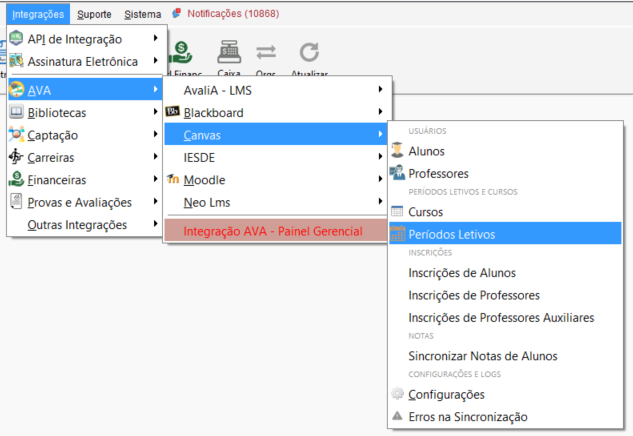Open the Integrações menu
The height and width of the screenshot is (436, 633).
tap(38, 14)
